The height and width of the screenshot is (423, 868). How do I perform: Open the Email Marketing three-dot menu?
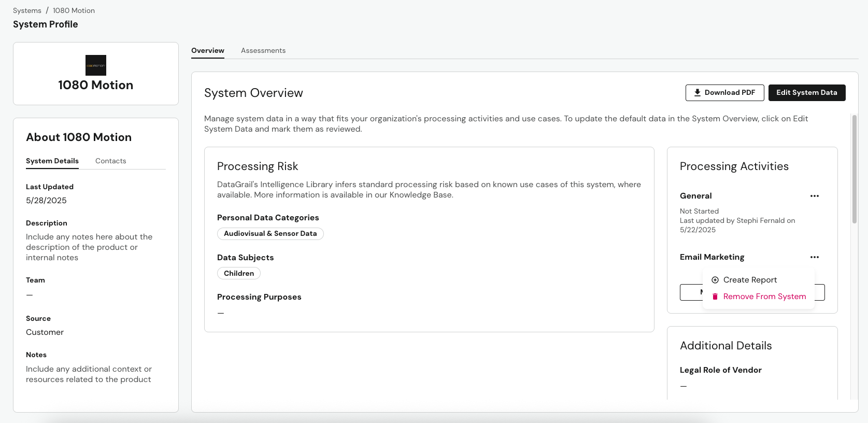pos(815,257)
